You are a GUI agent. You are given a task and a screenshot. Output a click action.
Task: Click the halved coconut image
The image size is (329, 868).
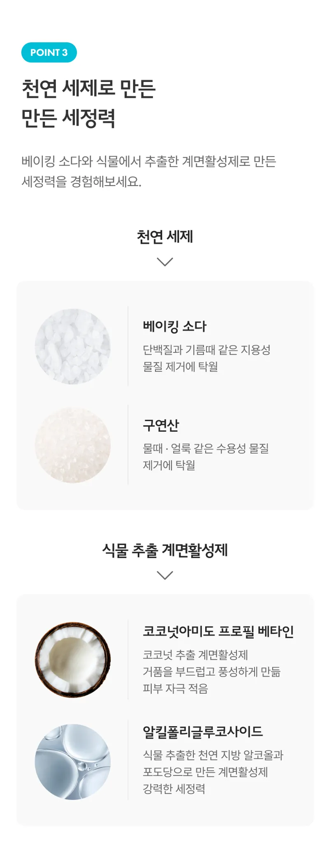[x=73, y=659]
